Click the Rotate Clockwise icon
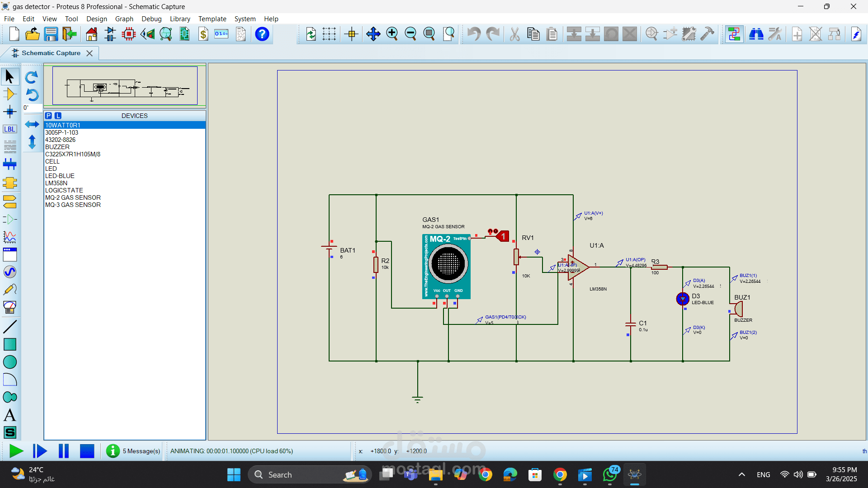Image resolution: width=868 pixels, height=488 pixels. (32, 77)
